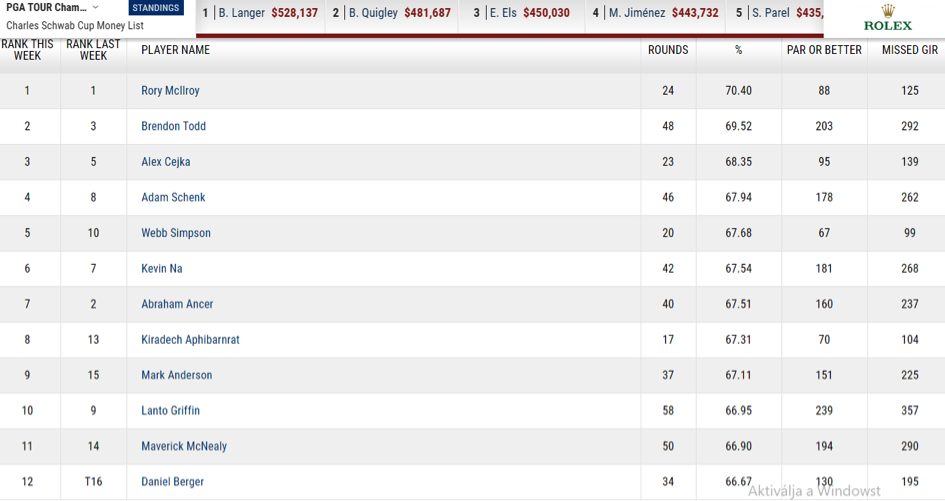The width and height of the screenshot is (945, 501).
Task: Open Brendon Todd player profile
Action: (x=174, y=126)
